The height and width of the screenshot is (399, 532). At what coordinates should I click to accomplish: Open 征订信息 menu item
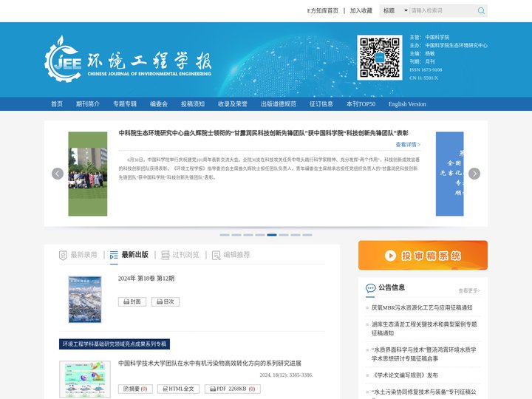point(321,104)
